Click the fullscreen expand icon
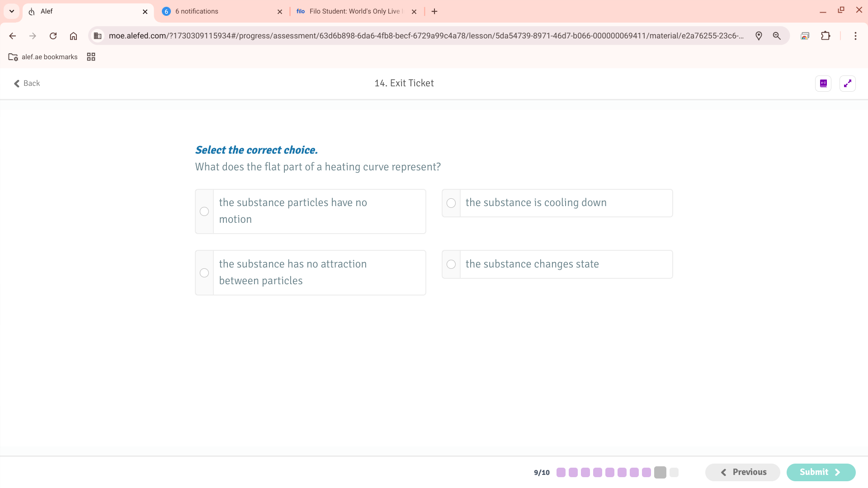Screen dimensions: 868x488 click(x=847, y=84)
